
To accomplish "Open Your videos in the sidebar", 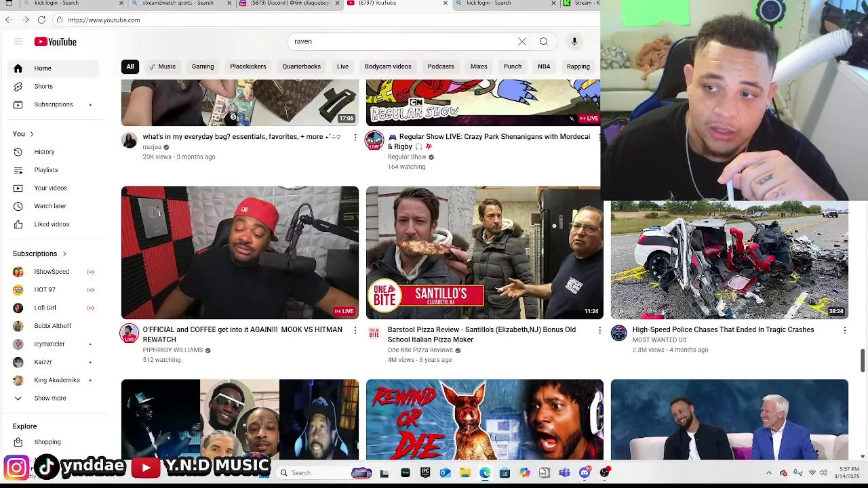I will point(54,188).
